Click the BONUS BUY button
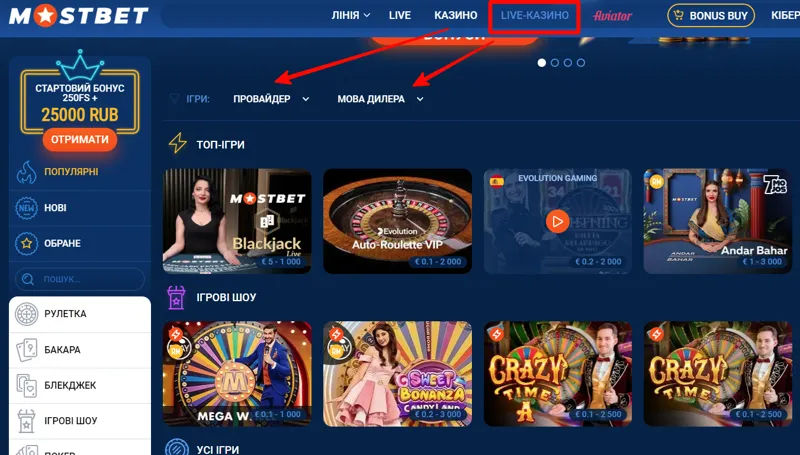This screenshot has width=800, height=455. [x=711, y=15]
